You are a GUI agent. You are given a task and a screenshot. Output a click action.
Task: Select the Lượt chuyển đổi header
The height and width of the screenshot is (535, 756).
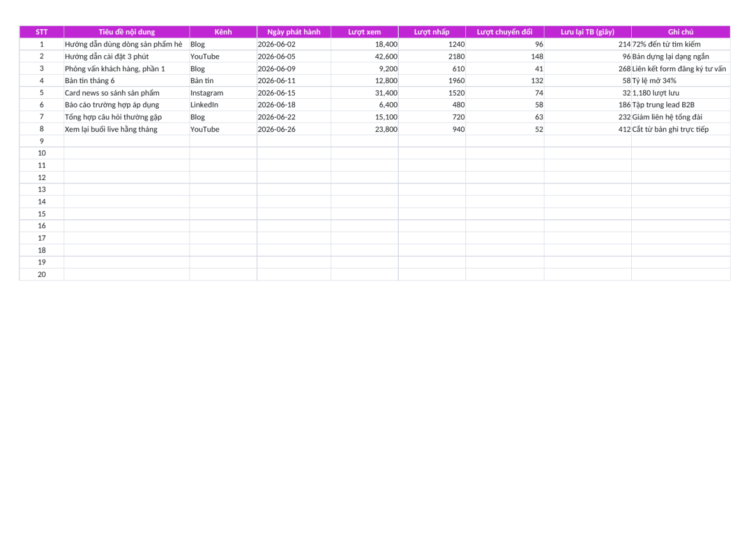[x=505, y=32]
